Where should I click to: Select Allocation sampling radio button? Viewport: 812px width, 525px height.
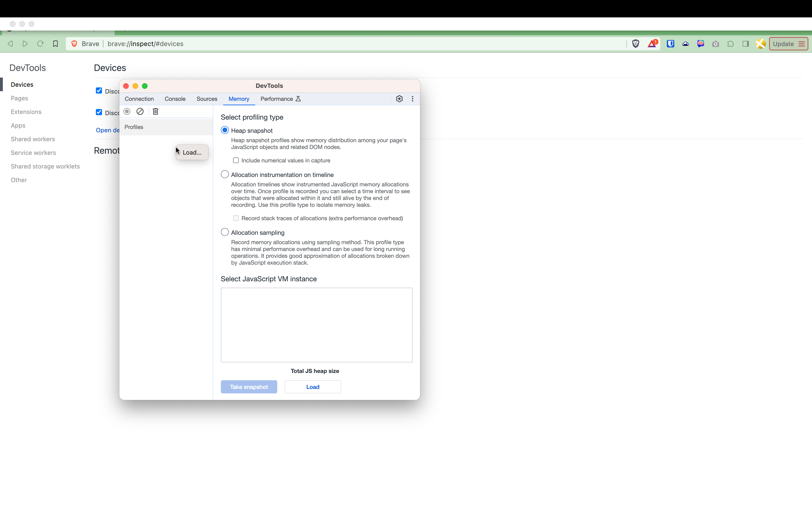(x=225, y=232)
